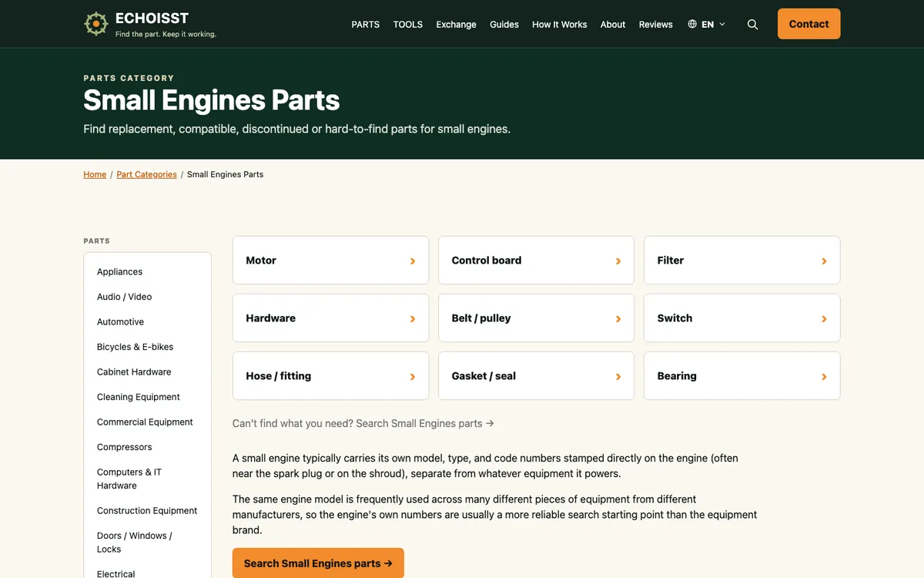
Task: Open the Motor parts card
Action: pos(330,260)
